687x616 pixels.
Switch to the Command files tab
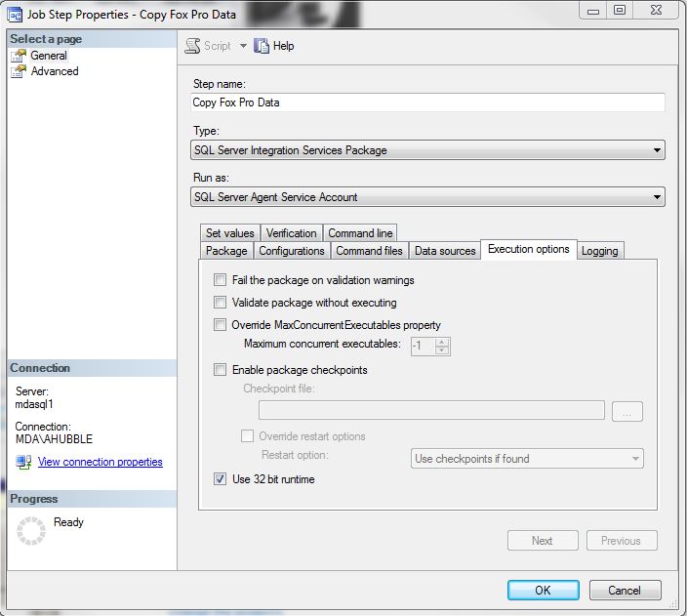369,250
